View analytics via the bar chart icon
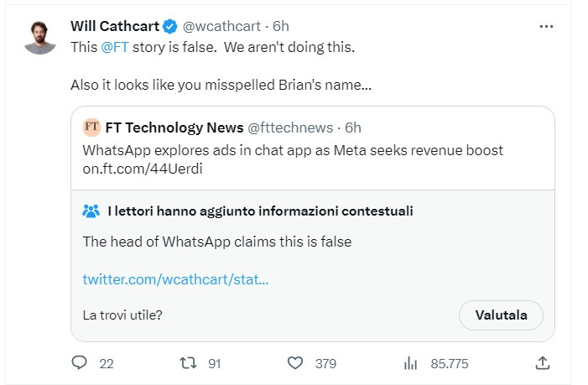588x385 pixels. pyautogui.click(x=411, y=363)
